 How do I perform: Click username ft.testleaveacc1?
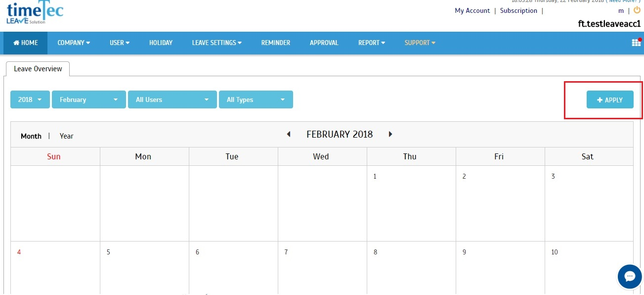(609, 23)
